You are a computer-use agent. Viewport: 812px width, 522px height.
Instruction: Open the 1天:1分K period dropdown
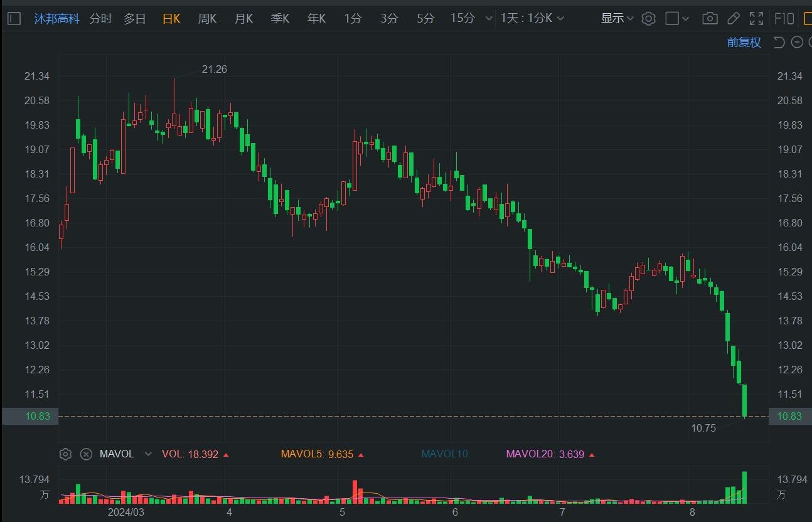click(532, 19)
